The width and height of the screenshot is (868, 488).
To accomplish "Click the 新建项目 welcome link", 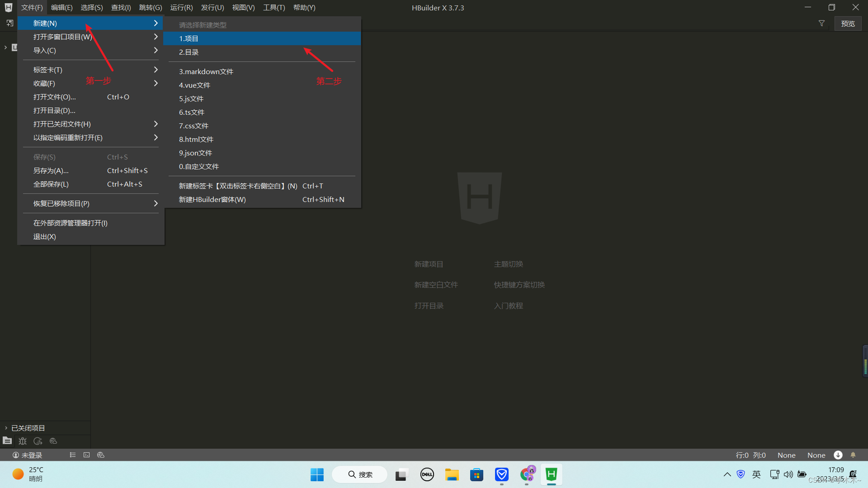I will point(429,264).
